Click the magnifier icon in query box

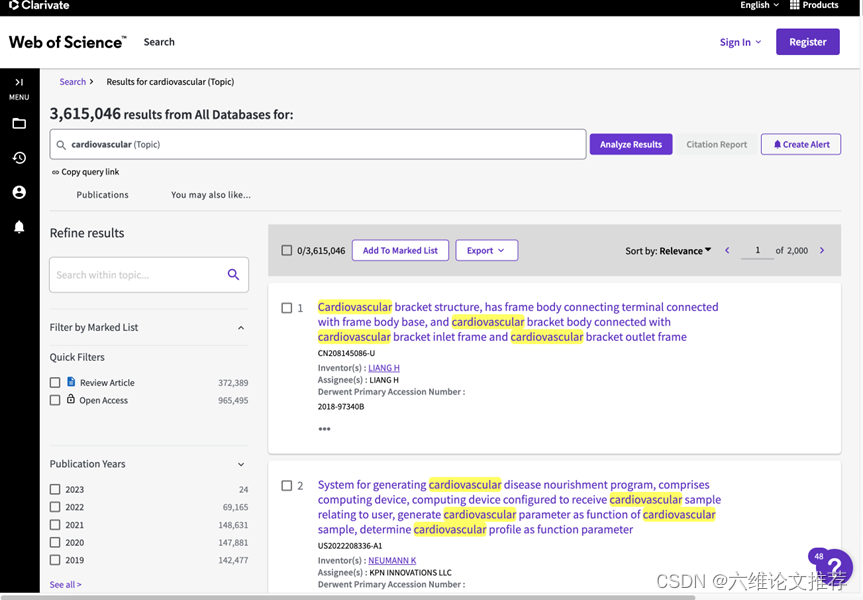click(x=61, y=145)
